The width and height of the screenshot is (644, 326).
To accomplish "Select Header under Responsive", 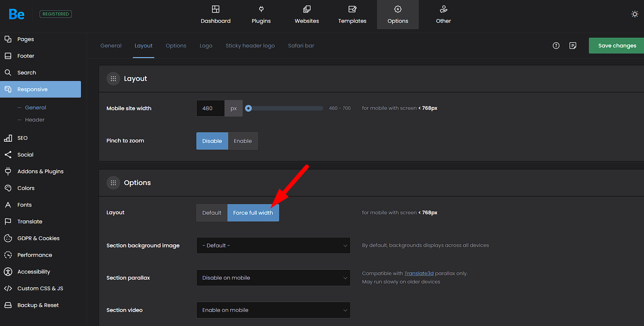I will pyautogui.click(x=35, y=120).
